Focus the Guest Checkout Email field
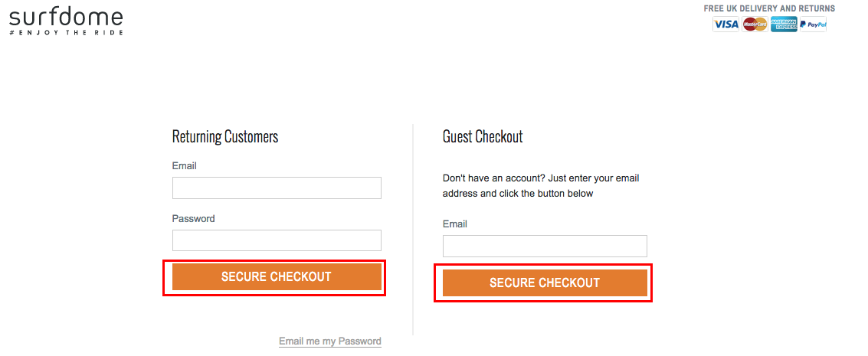The height and width of the screenshot is (356, 868). 545,246
